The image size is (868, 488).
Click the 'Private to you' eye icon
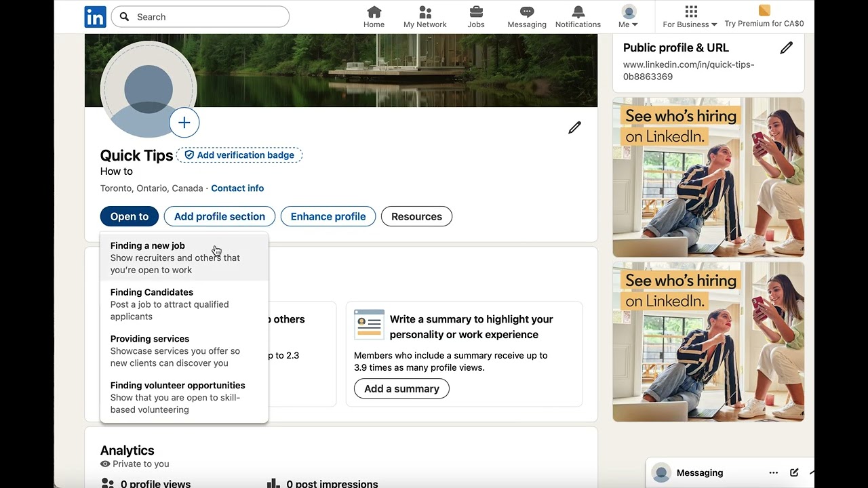coord(105,464)
